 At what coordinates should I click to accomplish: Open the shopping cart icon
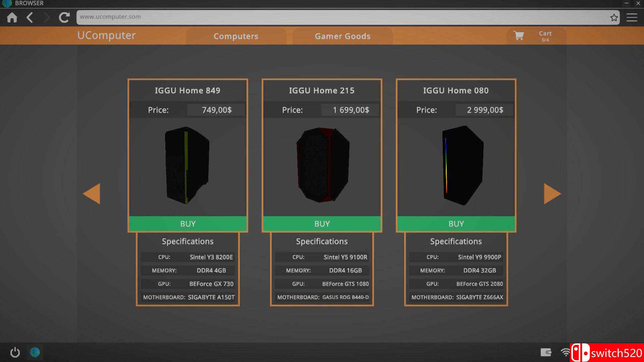tap(519, 36)
